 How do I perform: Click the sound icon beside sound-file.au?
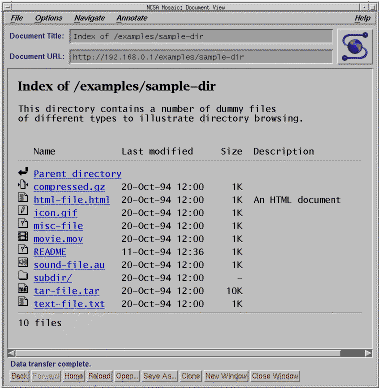(23, 263)
